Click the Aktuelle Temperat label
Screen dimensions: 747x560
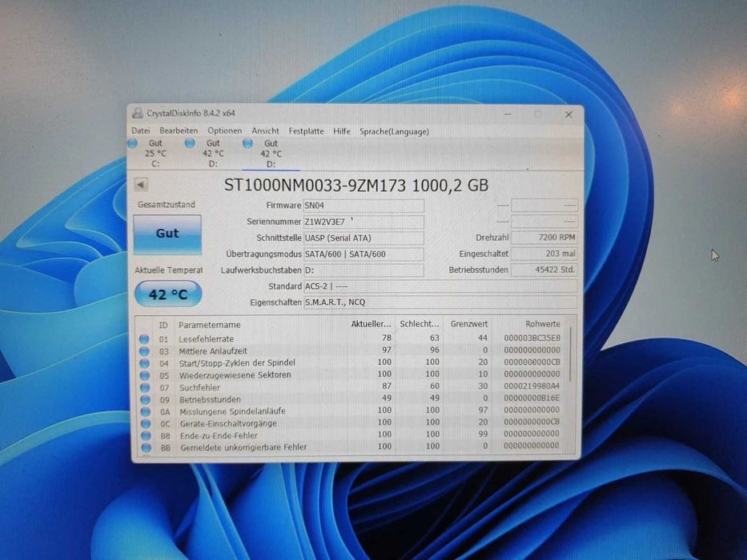(169, 270)
